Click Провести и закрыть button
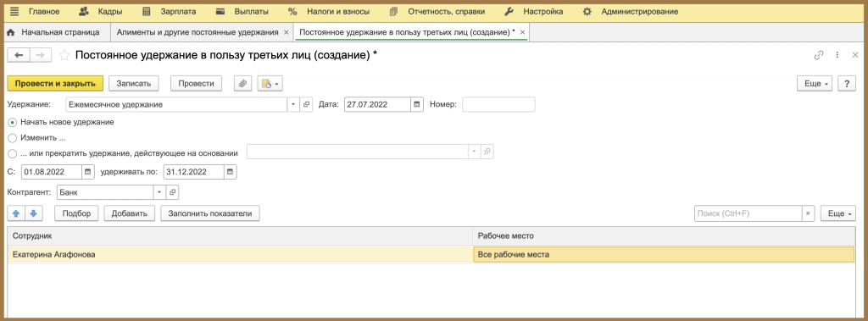 (55, 83)
